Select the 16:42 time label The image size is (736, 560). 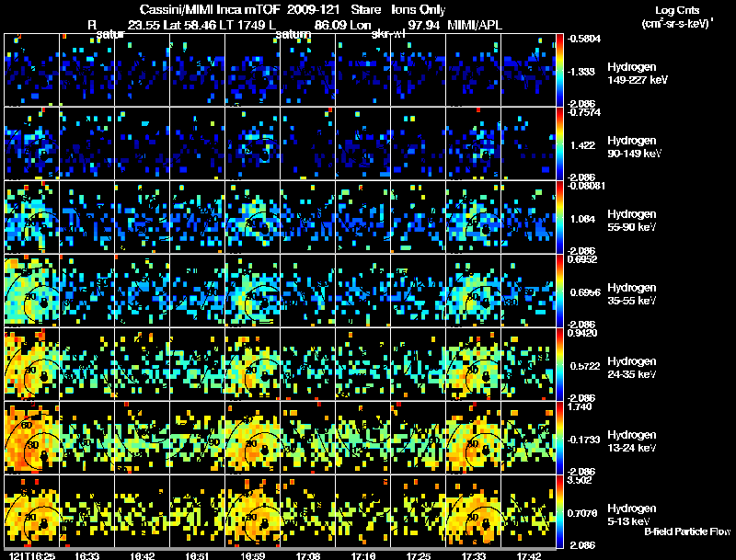(143, 555)
